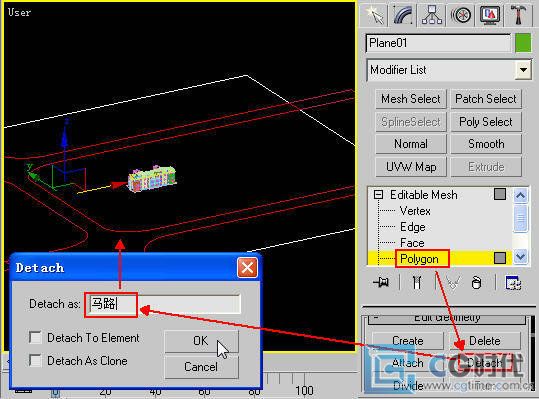Open the Modifier List dropdown
Screen dimensions: 539x399
pyautogui.click(x=523, y=70)
